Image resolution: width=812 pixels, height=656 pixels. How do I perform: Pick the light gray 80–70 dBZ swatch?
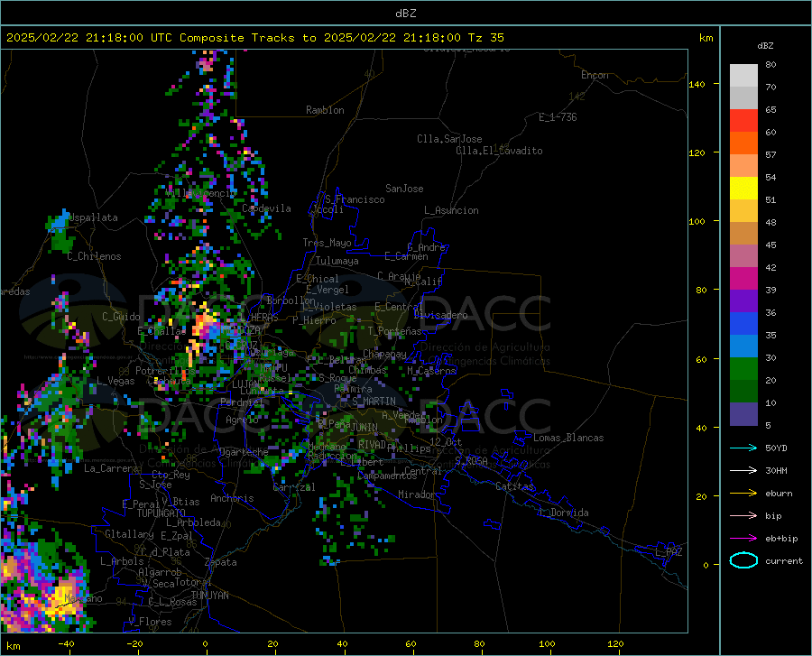point(743,76)
